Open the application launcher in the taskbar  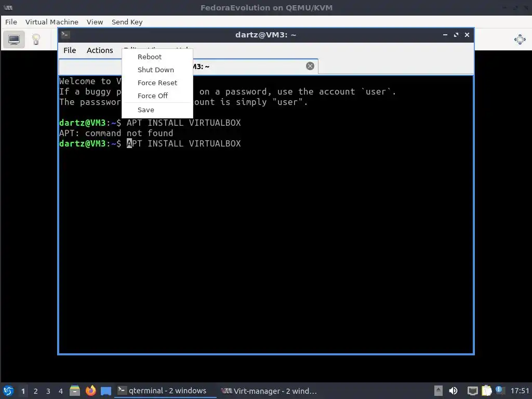(8, 391)
